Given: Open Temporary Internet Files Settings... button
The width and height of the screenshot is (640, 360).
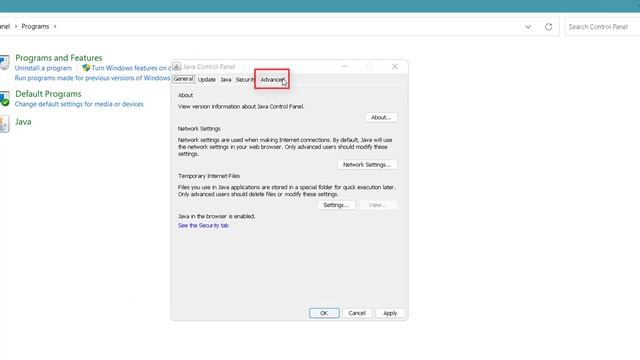Looking at the screenshot, I should click(x=336, y=205).
